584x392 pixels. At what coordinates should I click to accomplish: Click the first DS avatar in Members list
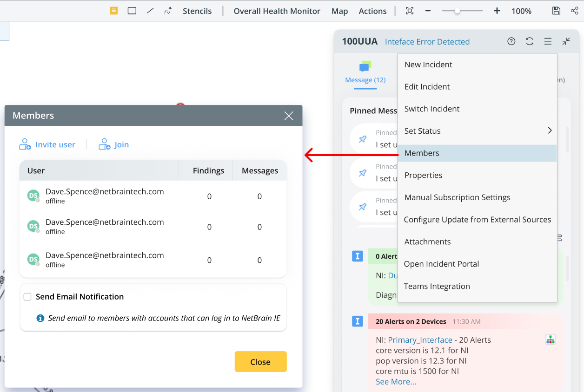[33, 196]
